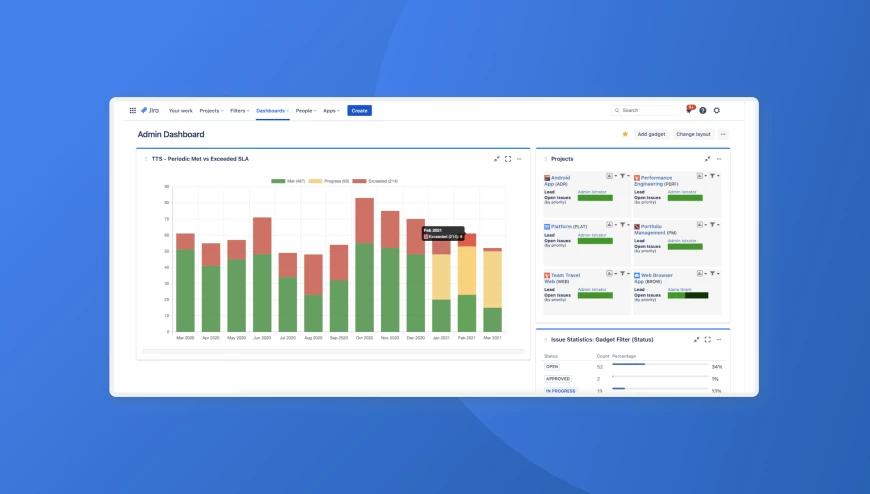Open dashboard more options ellipsis next to Change layout
Image resolution: width=870 pixels, height=494 pixels.
click(x=723, y=134)
